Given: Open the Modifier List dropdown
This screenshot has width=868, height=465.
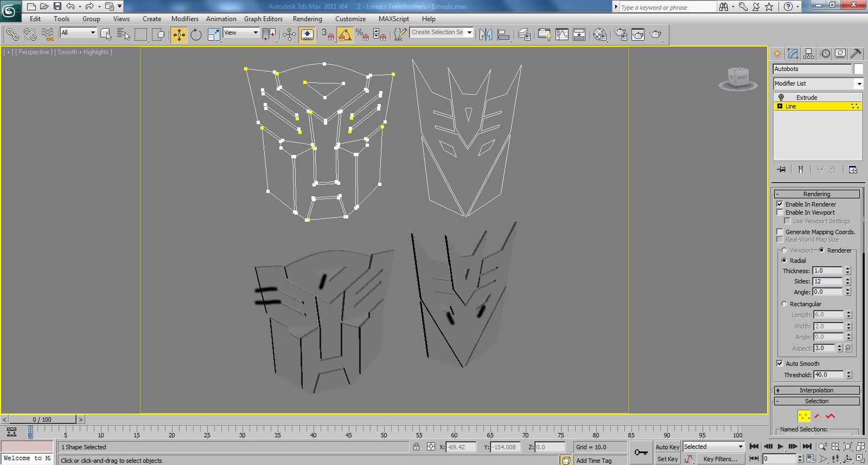Looking at the screenshot, I should [x=859, y=83].
